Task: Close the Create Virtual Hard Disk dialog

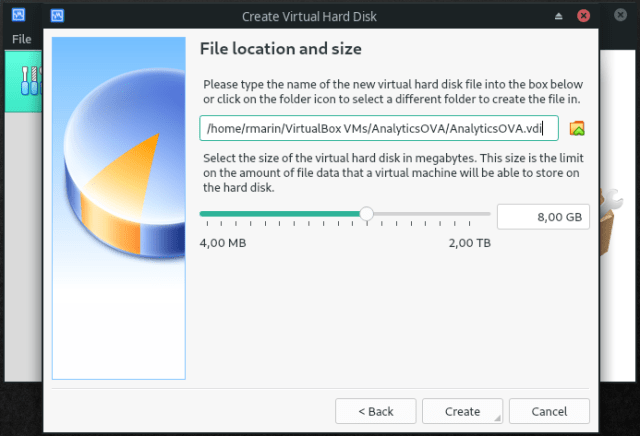Action: click(583, 16)
